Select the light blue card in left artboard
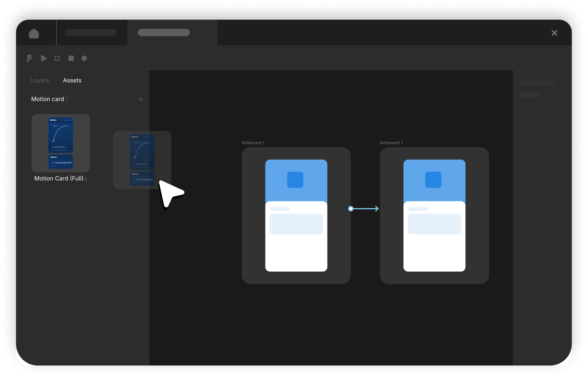This screenshot has height=378, width=588. click(x=296, y=224)
